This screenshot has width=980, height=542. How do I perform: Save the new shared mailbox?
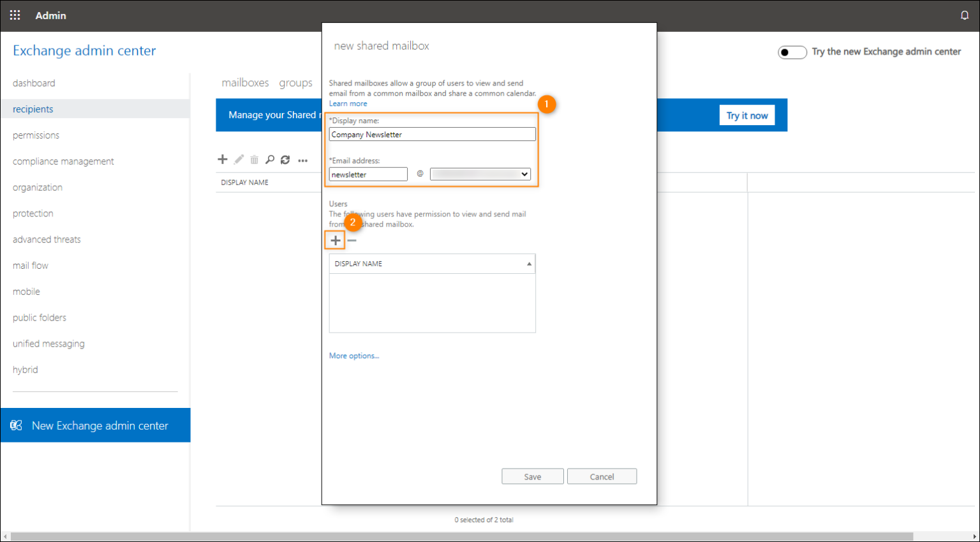pyautogui.click(x=532, y=476)
